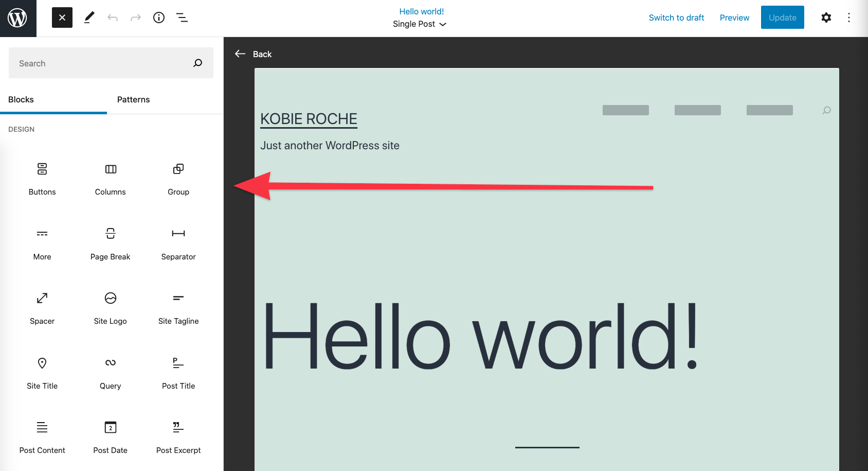Insert the Post Title block

tap(178, 373)
